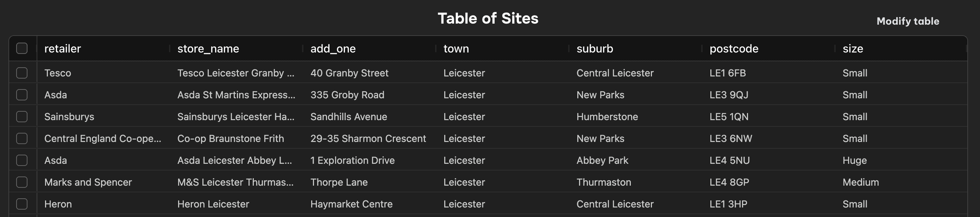Image resolution: width=980 pixels, height=217 pixels.
Task: Check the Heron row checkbox
Action: (22, 204)
